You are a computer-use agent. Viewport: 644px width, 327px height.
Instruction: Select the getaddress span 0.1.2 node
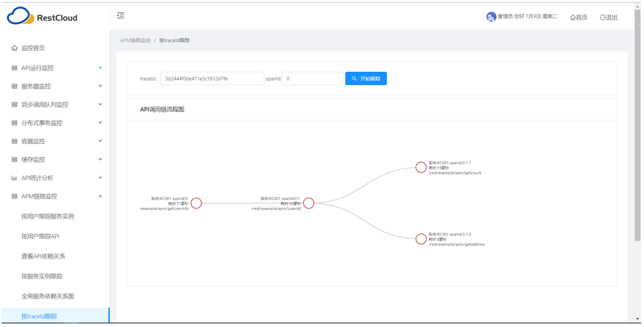pos(421,238)
